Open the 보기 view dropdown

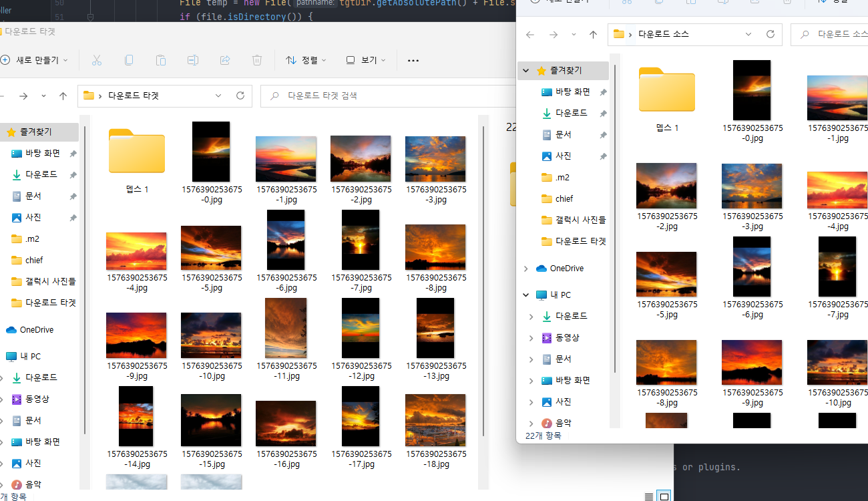(x=366, y=60)
